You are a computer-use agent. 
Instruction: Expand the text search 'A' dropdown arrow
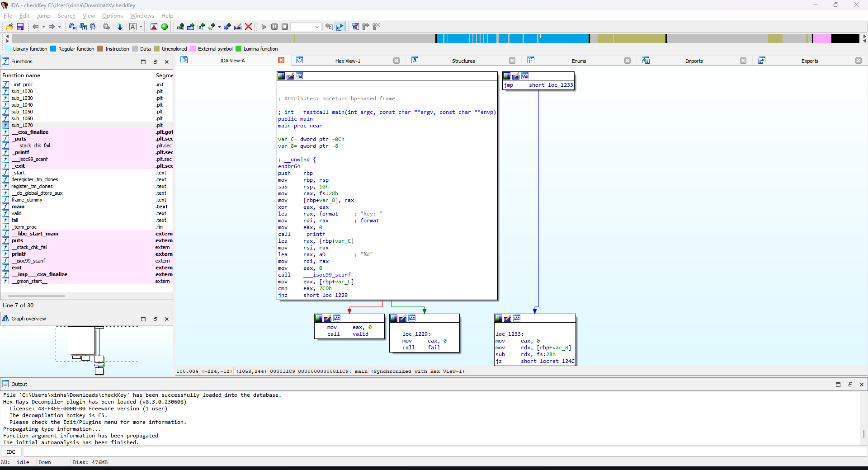coord(141,27)
